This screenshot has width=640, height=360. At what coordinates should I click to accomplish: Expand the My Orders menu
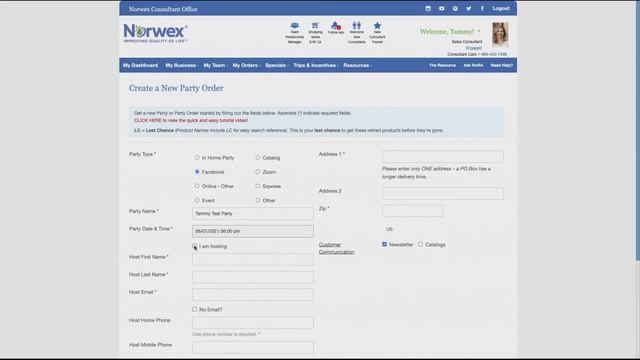pyautogui.click(x=247, y=65)
